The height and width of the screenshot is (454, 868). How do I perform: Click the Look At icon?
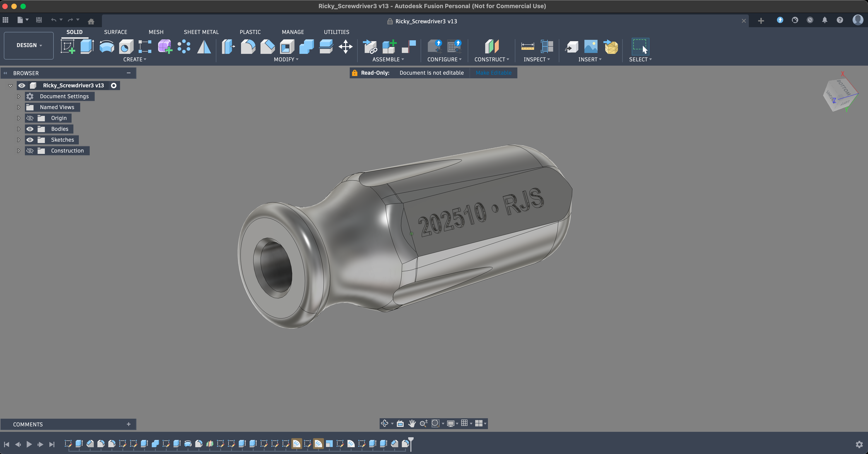pyautogui.click(x=400, y=423)
